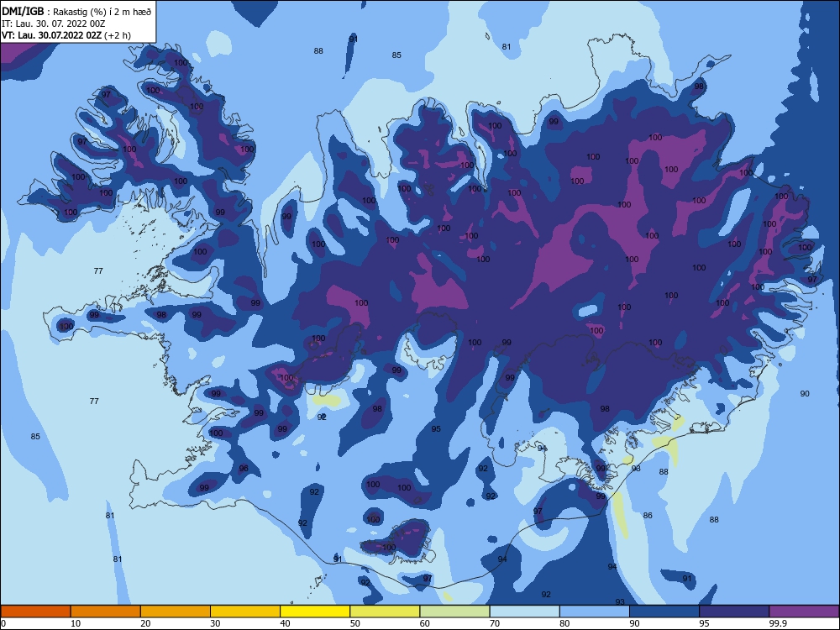Click the title text 'DMI/IGB : Rakastig (%) í 2 m hæð'
Viewport: 840px width, 630px height.
point(76,12)
